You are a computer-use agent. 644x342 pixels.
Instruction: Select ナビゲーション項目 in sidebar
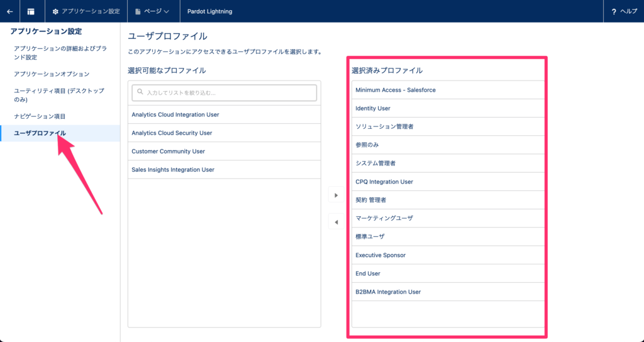coord(40,116)
